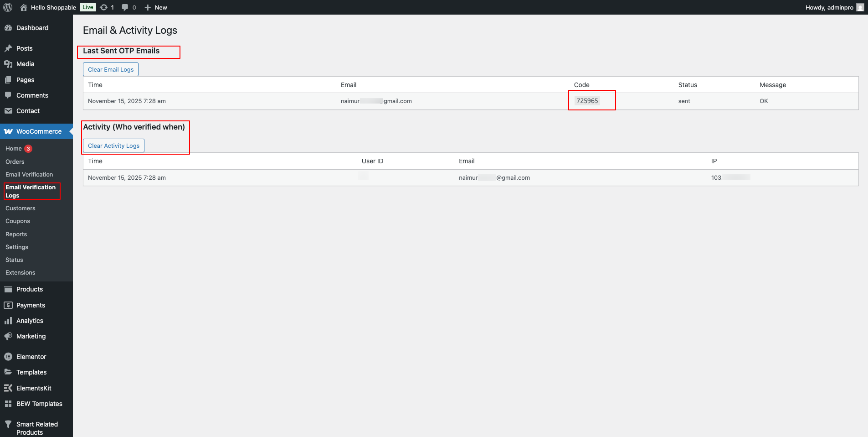Switch to the Email Verification Logs submenu

tap(31, 191)
